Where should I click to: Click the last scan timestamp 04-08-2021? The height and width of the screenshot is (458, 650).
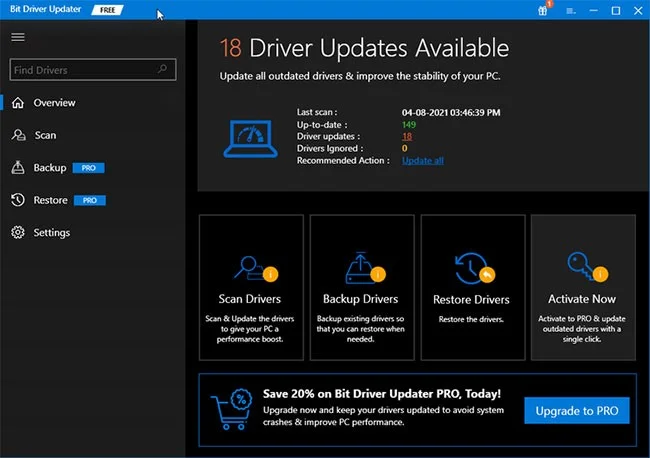tap(451, 112)
